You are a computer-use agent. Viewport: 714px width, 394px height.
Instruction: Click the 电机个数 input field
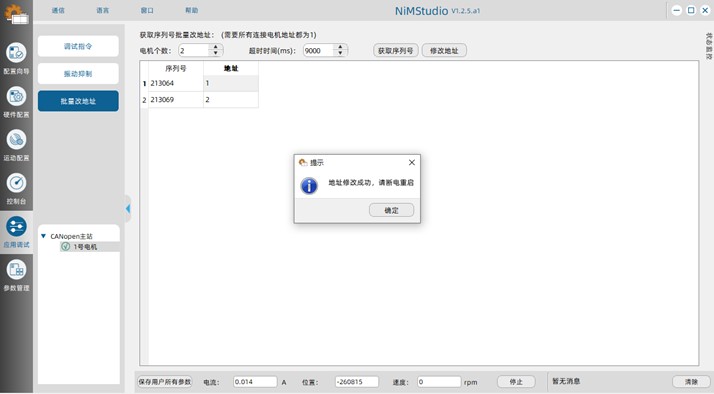click(194, 51)
